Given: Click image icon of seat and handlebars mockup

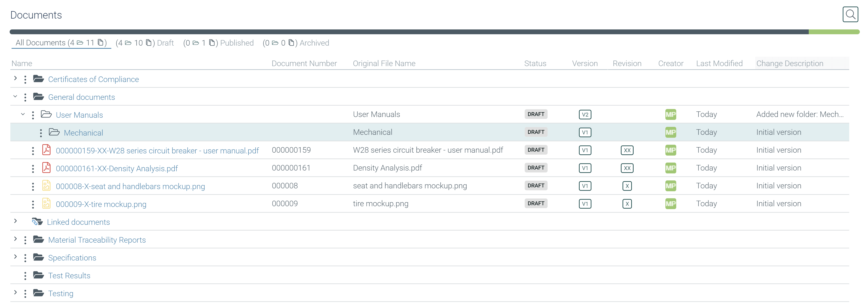Looking at the screenshot, I should click(46, 185).
